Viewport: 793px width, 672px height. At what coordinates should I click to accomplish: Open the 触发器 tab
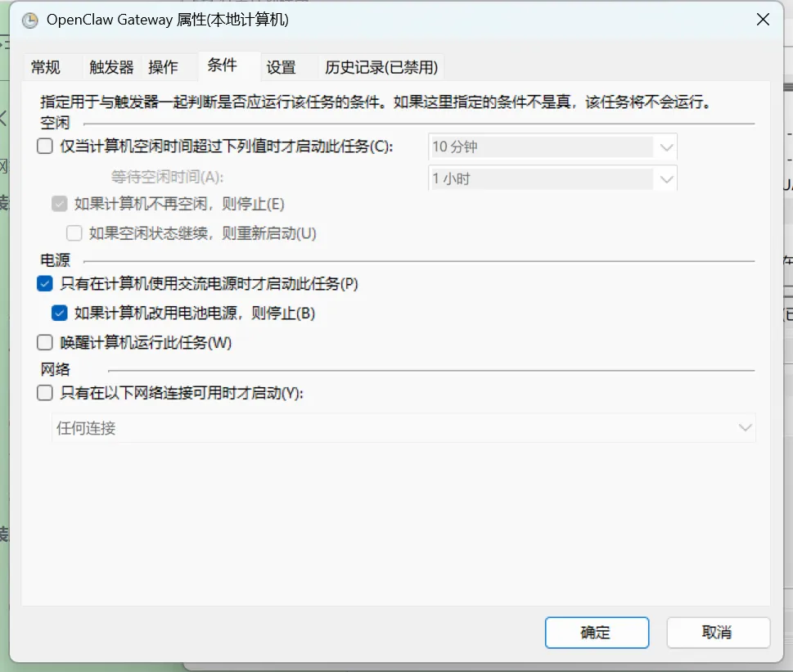[x=111, y=67]
